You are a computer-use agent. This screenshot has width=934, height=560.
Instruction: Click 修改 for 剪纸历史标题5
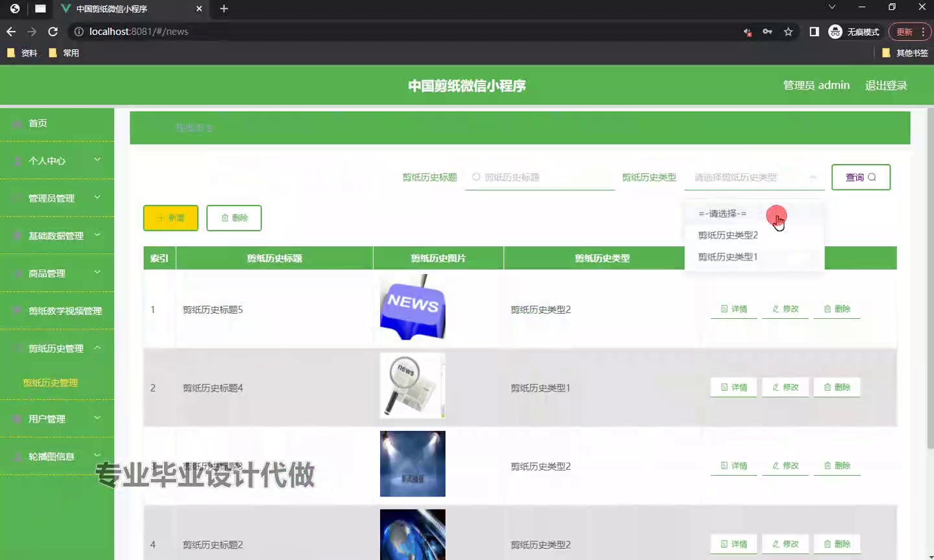pos(785,309)
